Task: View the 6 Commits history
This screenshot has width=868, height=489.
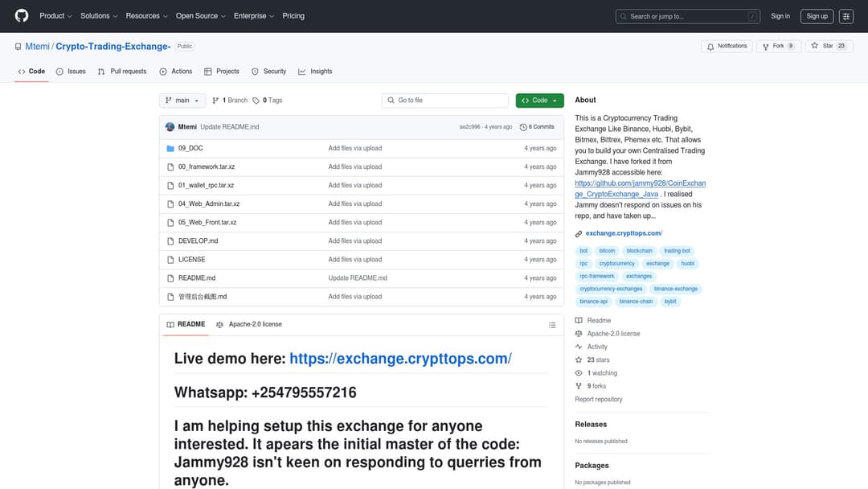Action: point(537,127)
